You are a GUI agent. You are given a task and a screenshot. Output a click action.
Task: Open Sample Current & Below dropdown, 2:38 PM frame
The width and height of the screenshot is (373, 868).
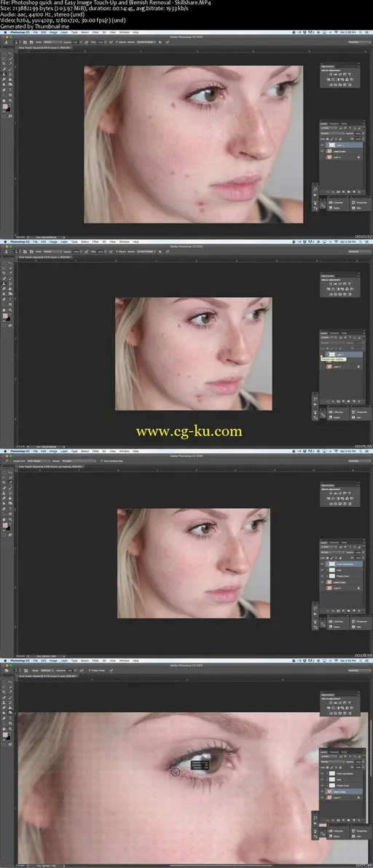pyautogui.click(x=146, y=42)
